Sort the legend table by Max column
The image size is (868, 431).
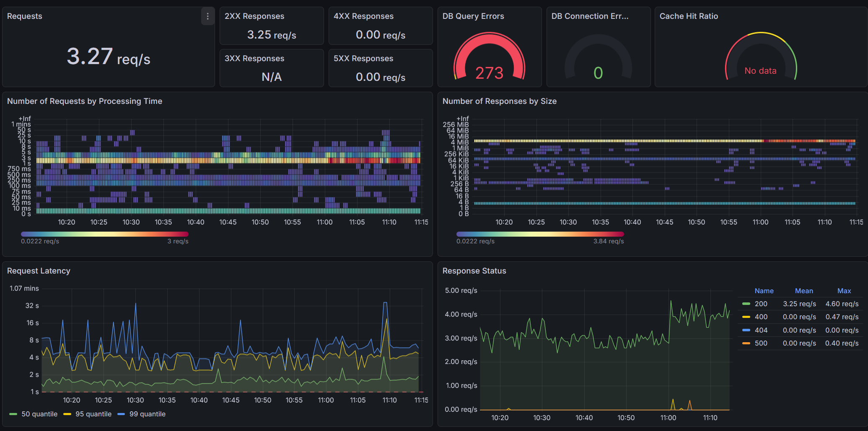pyautogui.click(x=844, y=291)
